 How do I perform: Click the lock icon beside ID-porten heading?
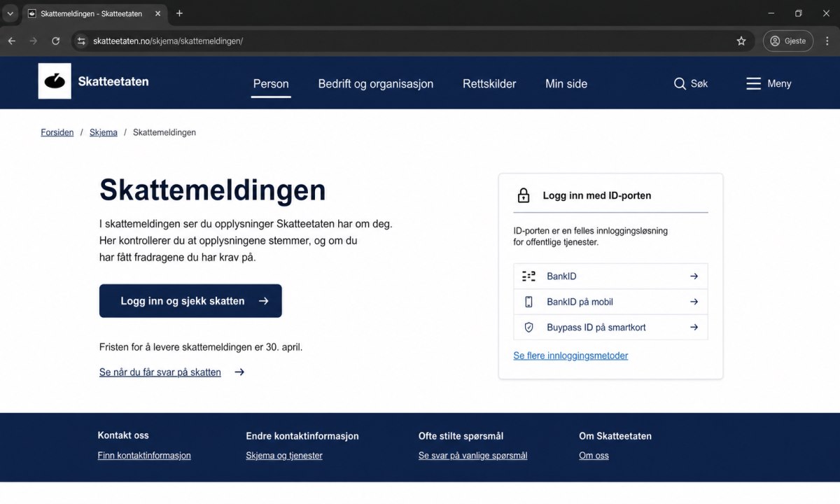coord(523,195)
